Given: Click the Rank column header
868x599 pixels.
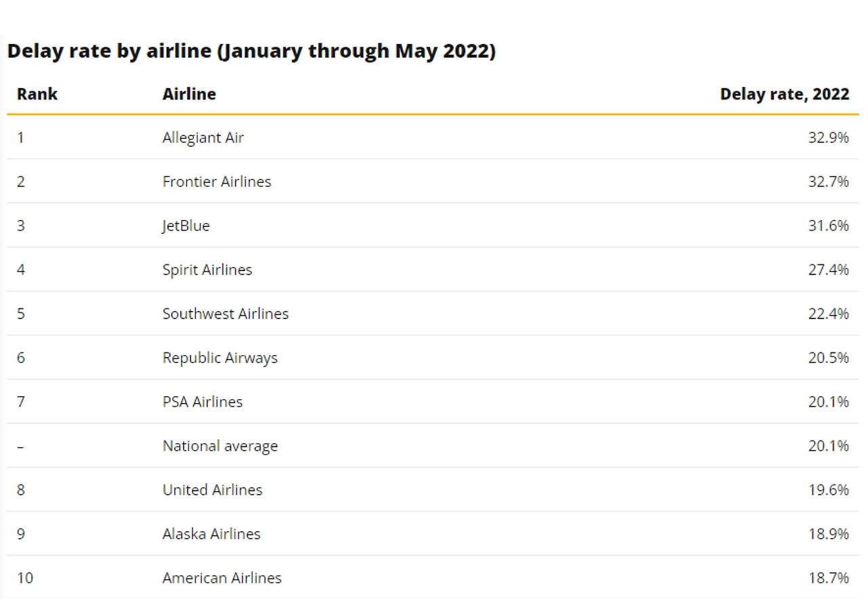Looking at the screenshot, I should (37, 94).
